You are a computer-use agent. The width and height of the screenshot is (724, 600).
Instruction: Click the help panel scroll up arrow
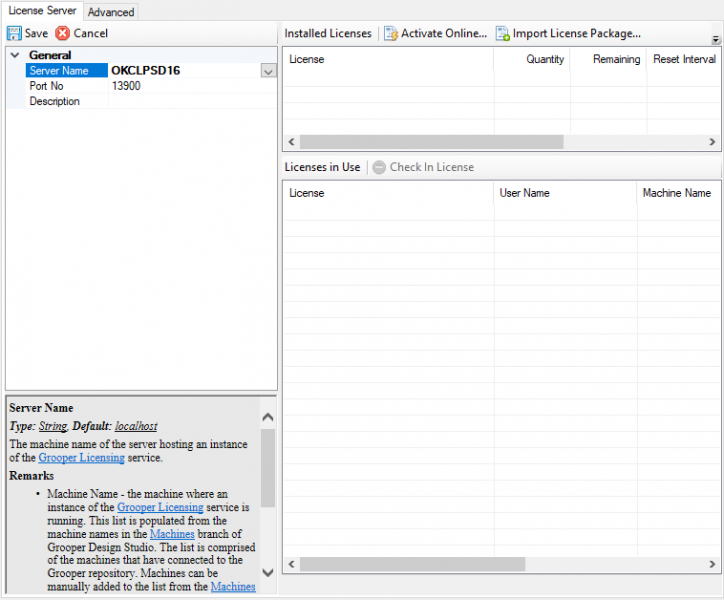pyautogui.click(x=268, y=418)
